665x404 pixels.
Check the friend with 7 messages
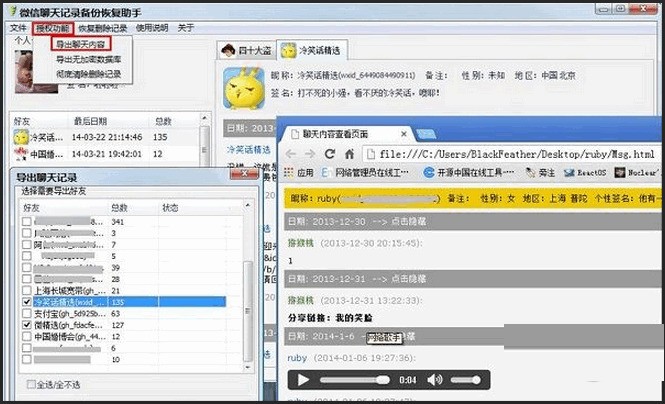click(26, 245)
